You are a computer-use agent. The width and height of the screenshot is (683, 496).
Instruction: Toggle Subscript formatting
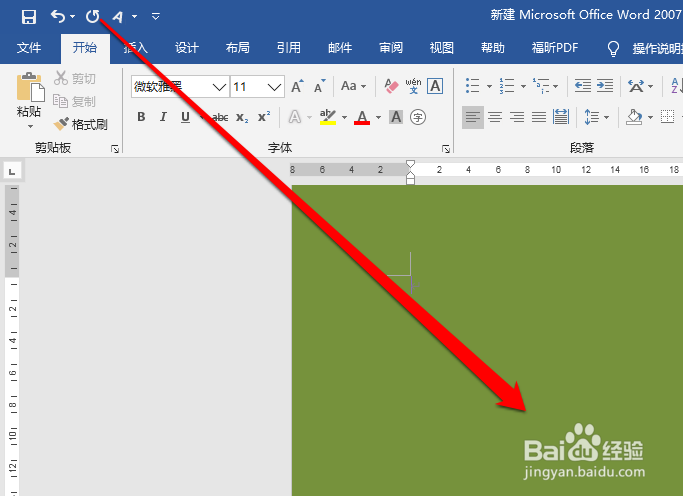tap(242, 118)
